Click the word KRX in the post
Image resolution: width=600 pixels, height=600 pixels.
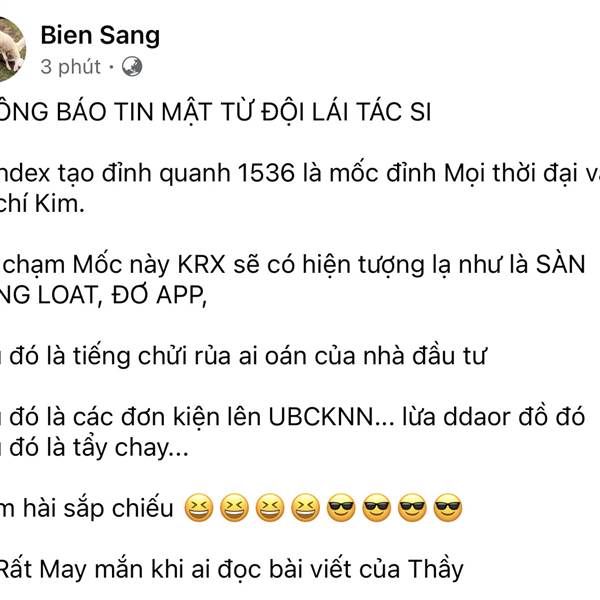202,264
